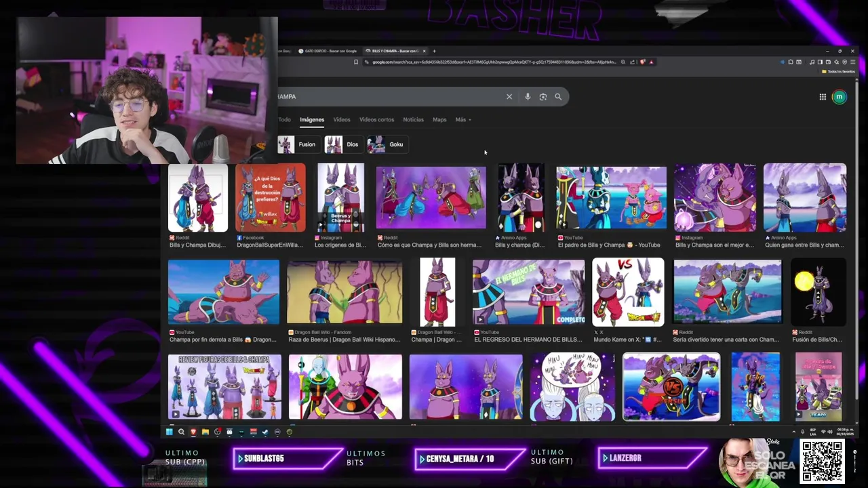
Task: Open the browser hamburger menu
Action: point(853,62)
